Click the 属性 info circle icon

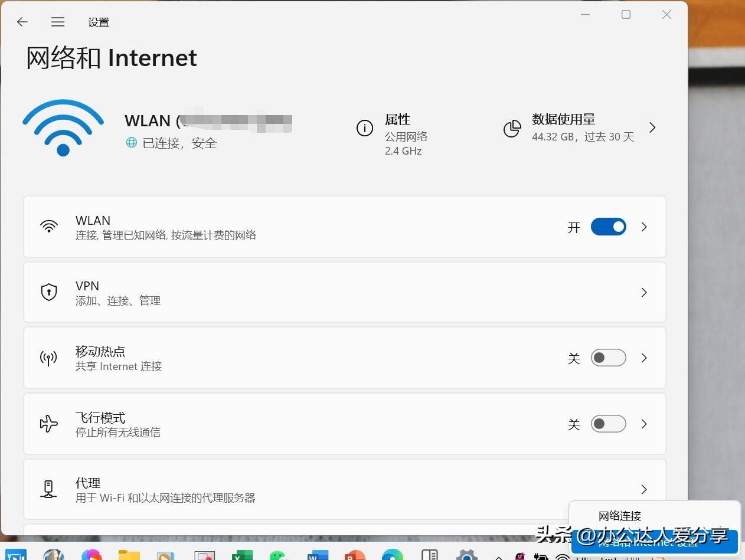(364, 127)
